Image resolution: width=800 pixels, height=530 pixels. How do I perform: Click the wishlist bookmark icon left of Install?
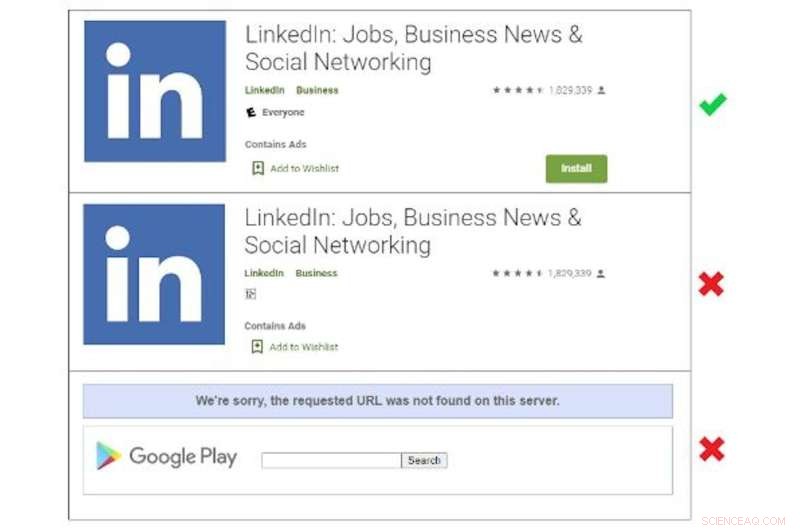tap(257, 168)
